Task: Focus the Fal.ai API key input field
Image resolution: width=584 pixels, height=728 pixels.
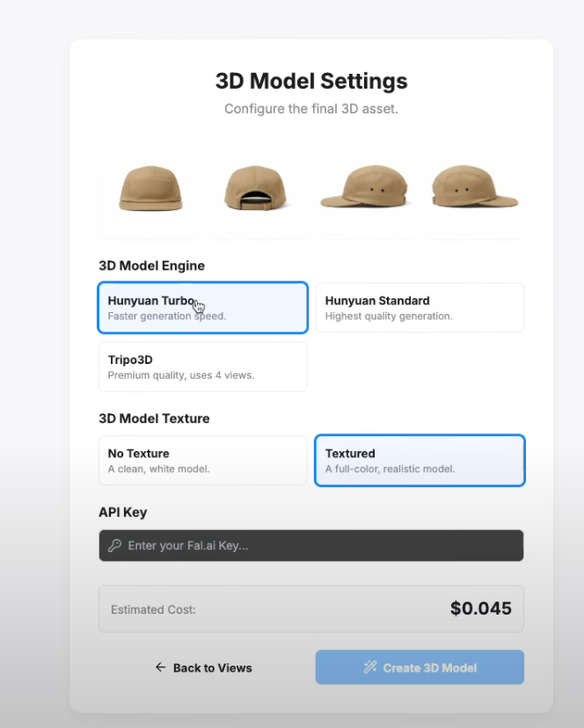Action: pyautogui.click(x=317, y=546)
